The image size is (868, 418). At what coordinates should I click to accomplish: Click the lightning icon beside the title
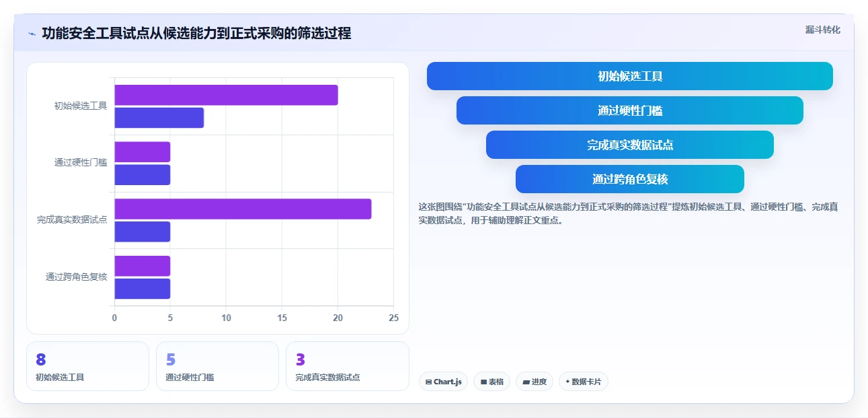[x=32, y=34]
